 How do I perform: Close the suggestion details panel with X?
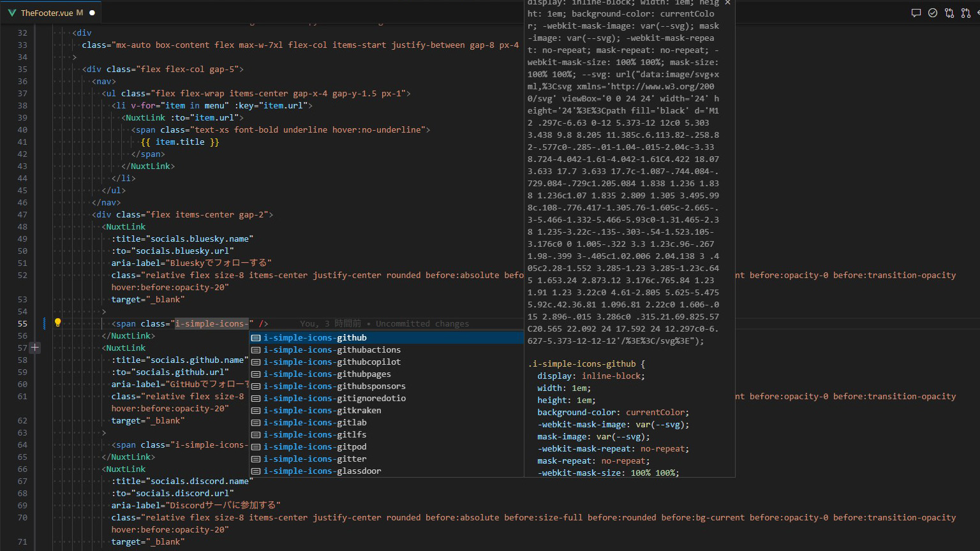pyautogui.click(x=727, y=3)
